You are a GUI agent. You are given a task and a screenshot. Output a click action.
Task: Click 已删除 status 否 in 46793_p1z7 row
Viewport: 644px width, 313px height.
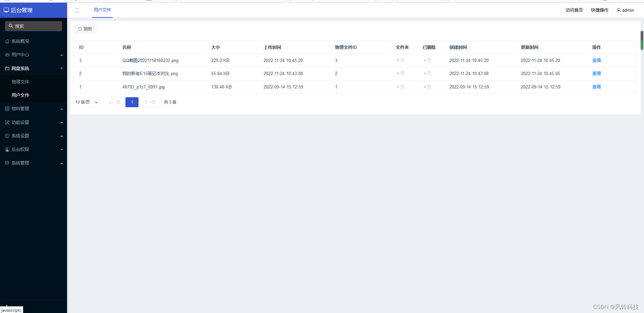click(x=427, y=87)
